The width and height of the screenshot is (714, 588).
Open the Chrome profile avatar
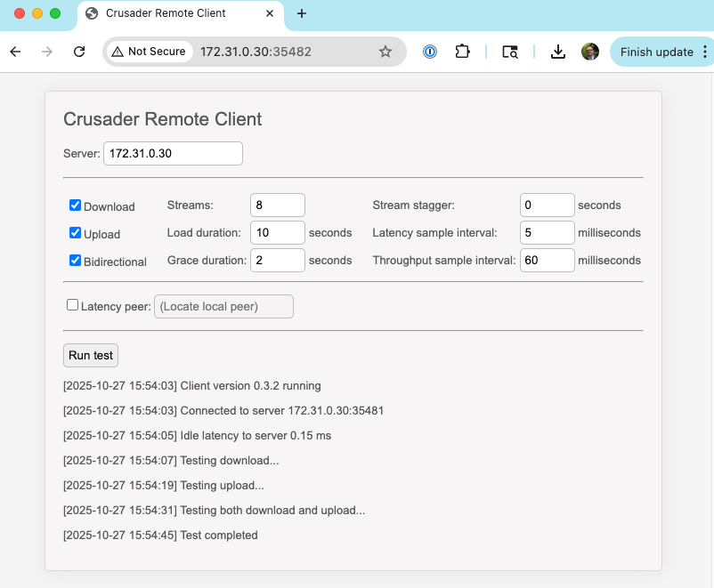tap(590, 52)
